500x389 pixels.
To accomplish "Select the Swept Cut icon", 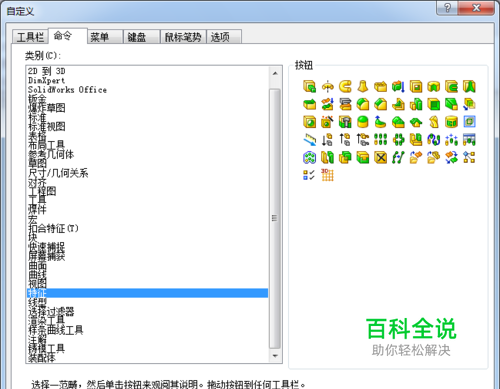I will pyautogui.click(x=451, y=87).
